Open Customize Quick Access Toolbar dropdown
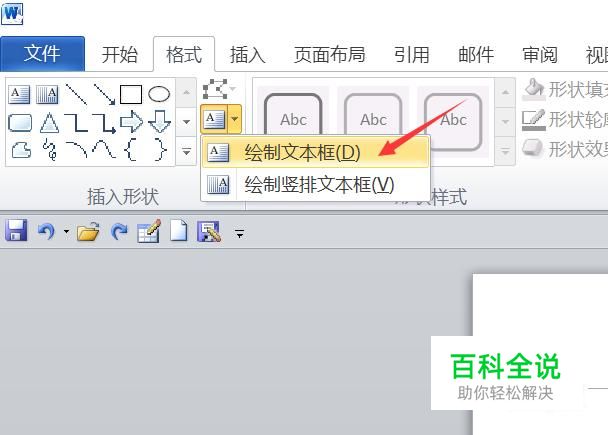Viewport: 608px width, 435px height. tap(240, 233)
